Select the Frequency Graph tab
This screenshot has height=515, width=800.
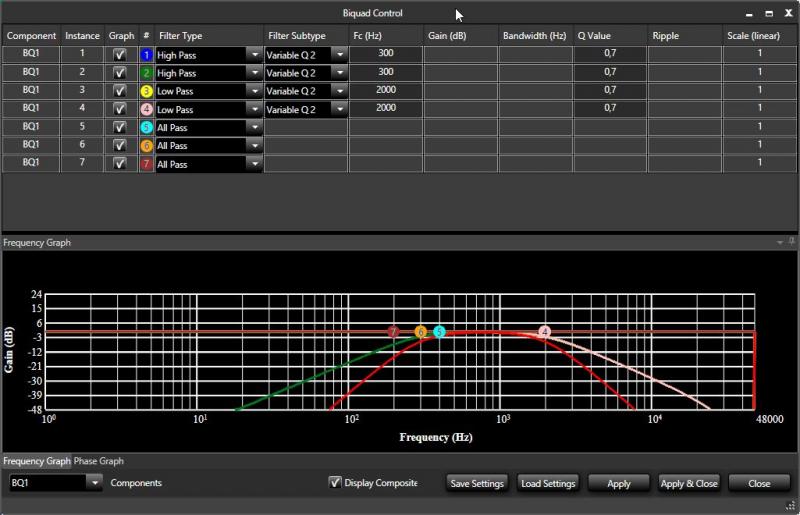(x=36, y=461)
